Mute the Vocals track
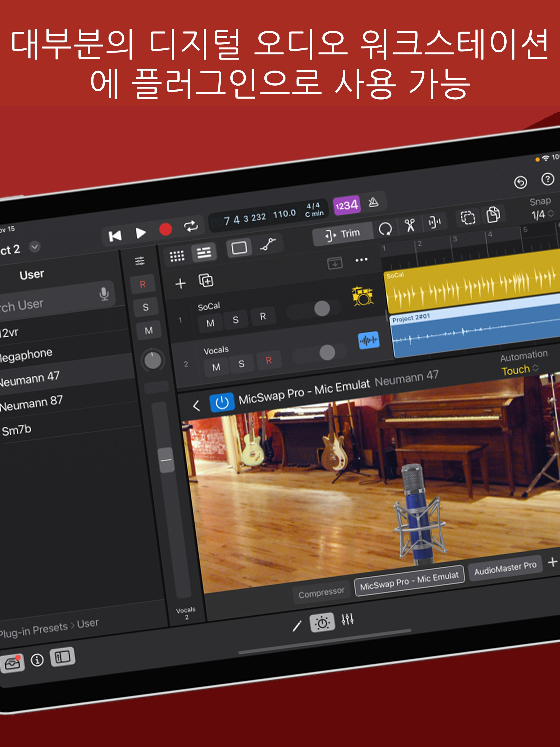 216,367
